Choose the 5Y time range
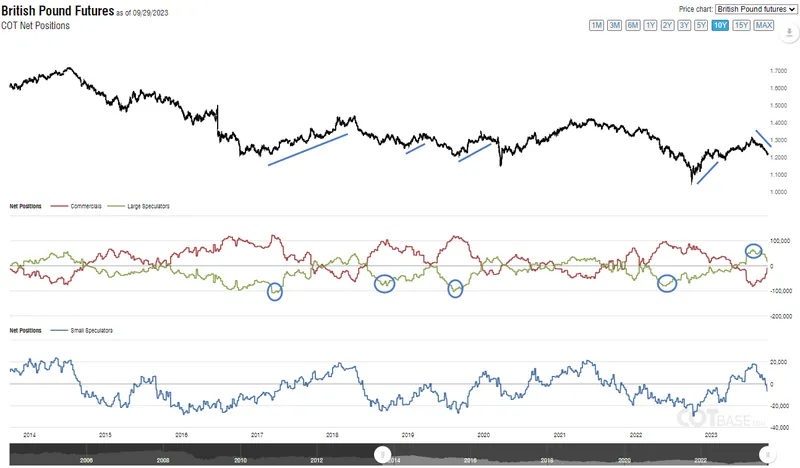This screenshot has width=800, height=468. pos(701,26)
